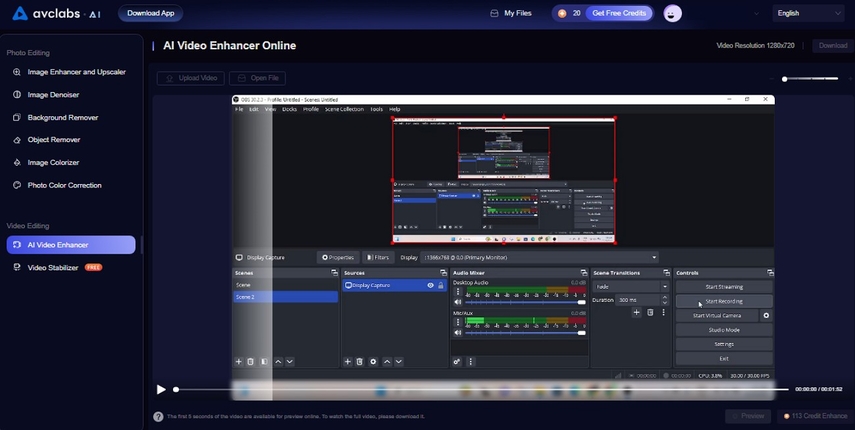Screen dimensions: 855x430
Task: Add a transition with Scene Transitions plus icon
Action: click(x=636, y=312)
